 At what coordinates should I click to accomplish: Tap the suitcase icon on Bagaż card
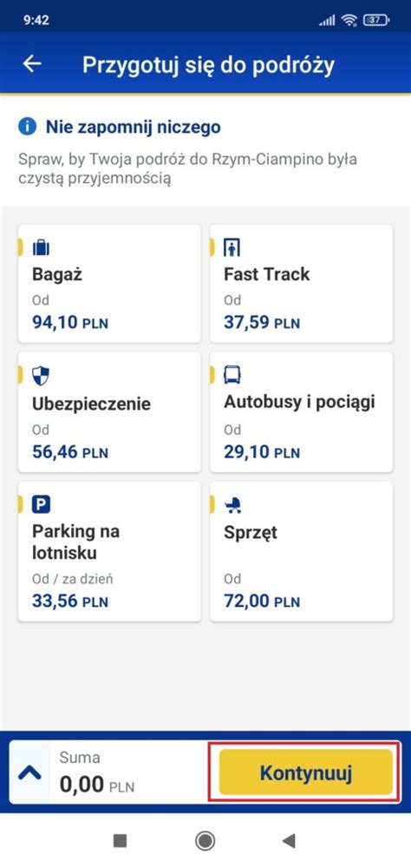click(41, 247)
